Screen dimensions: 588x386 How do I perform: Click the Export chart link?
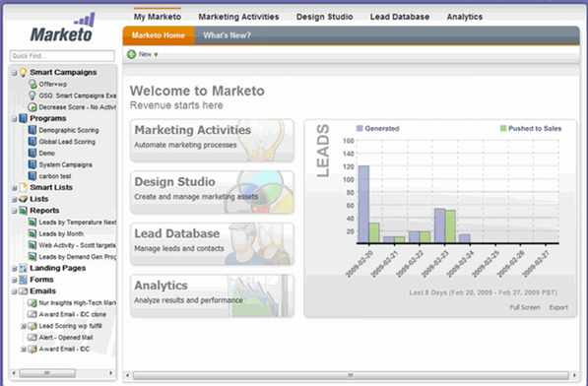point(558,307)
